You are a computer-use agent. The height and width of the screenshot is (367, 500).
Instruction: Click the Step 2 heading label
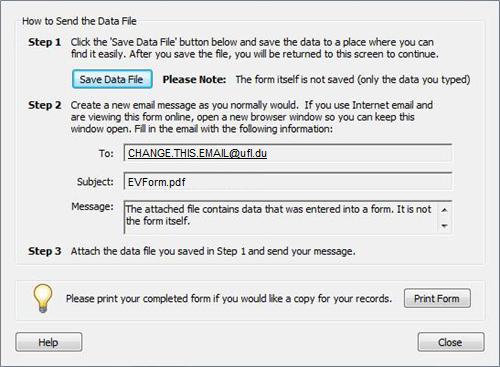[45, 105]
